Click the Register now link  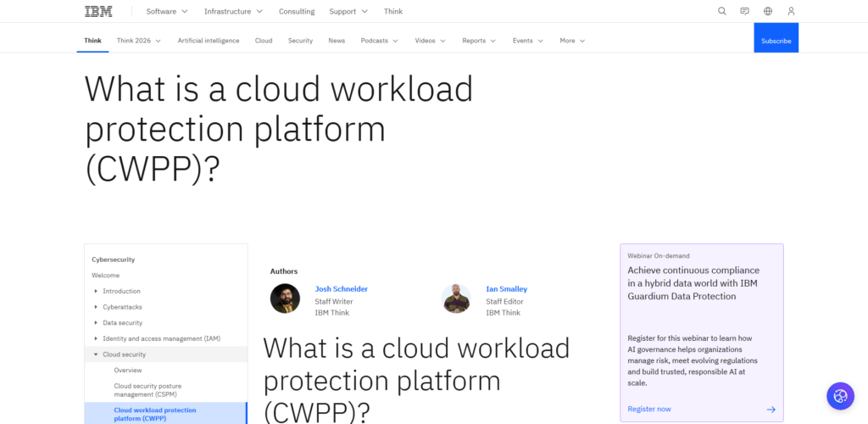tap(649, 409)
